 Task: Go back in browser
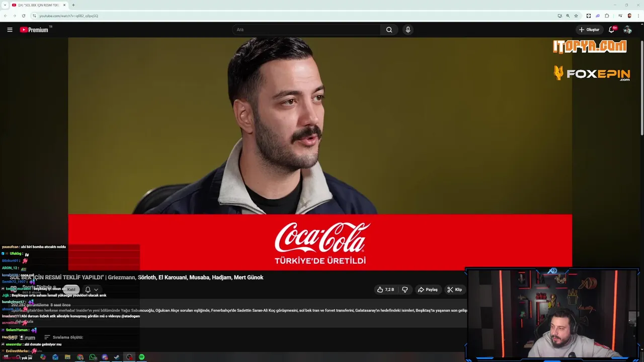tap(6, 16)
